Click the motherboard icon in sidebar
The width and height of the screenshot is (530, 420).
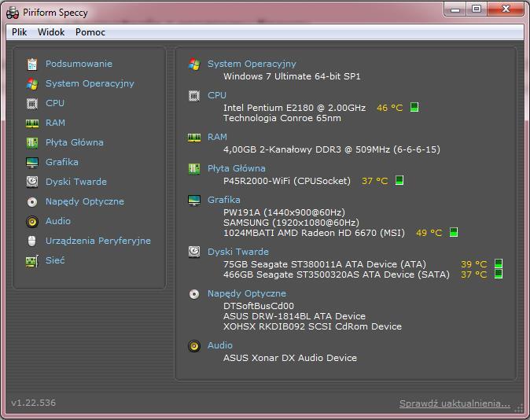[x=32, y=142]
